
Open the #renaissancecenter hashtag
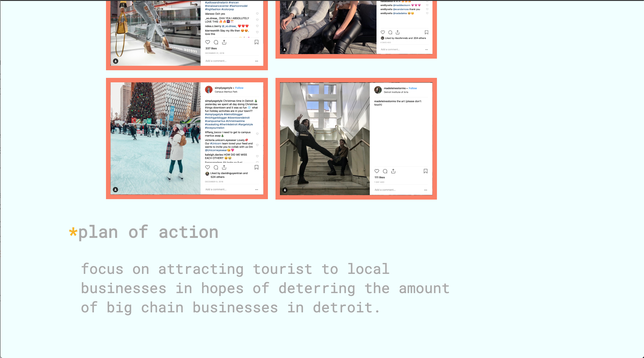217,6
